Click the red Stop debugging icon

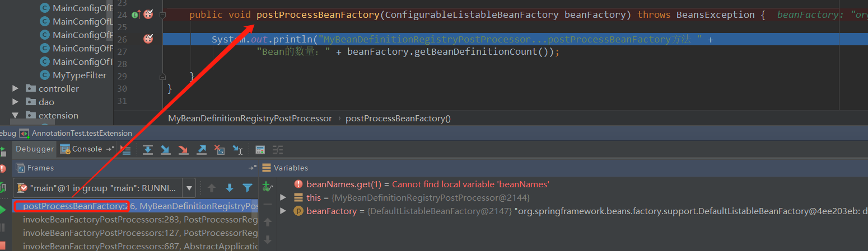coord(3,245)
